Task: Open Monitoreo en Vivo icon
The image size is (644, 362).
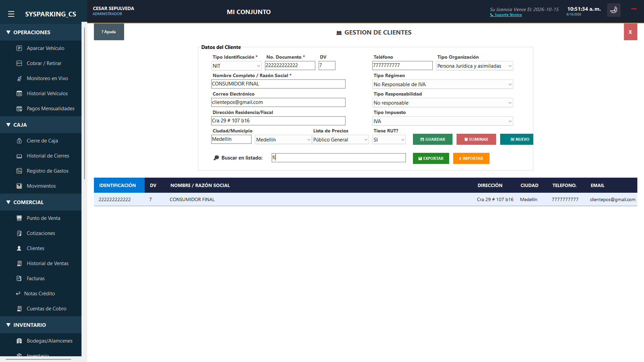Action: pos(19,78)
